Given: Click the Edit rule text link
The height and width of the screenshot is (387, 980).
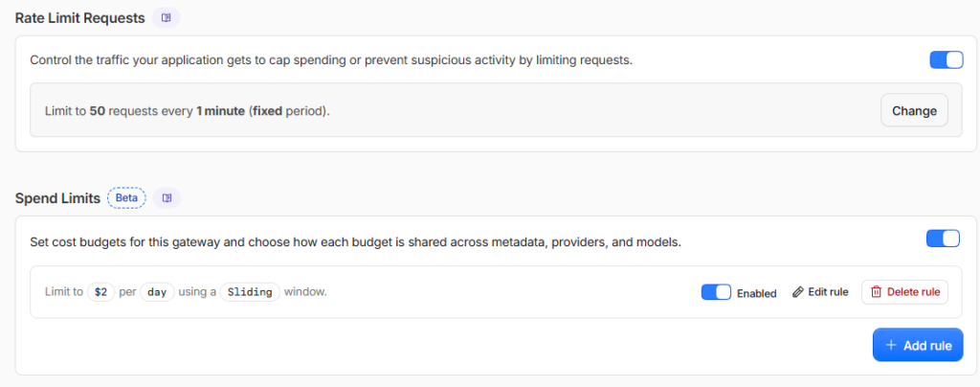Looking at the screenshot, I should [828, 292].
